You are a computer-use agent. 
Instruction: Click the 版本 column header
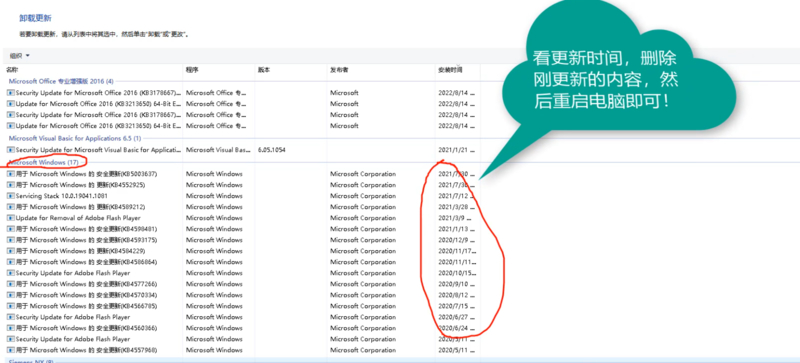tap(291, 69)
